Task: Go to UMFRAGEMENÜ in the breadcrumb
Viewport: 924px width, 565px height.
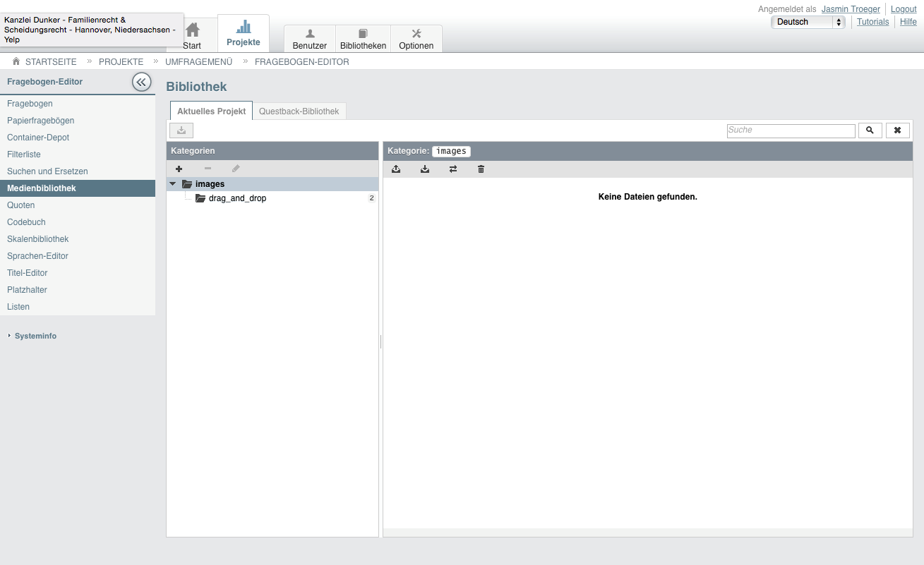Action: (x=198, y=62)
